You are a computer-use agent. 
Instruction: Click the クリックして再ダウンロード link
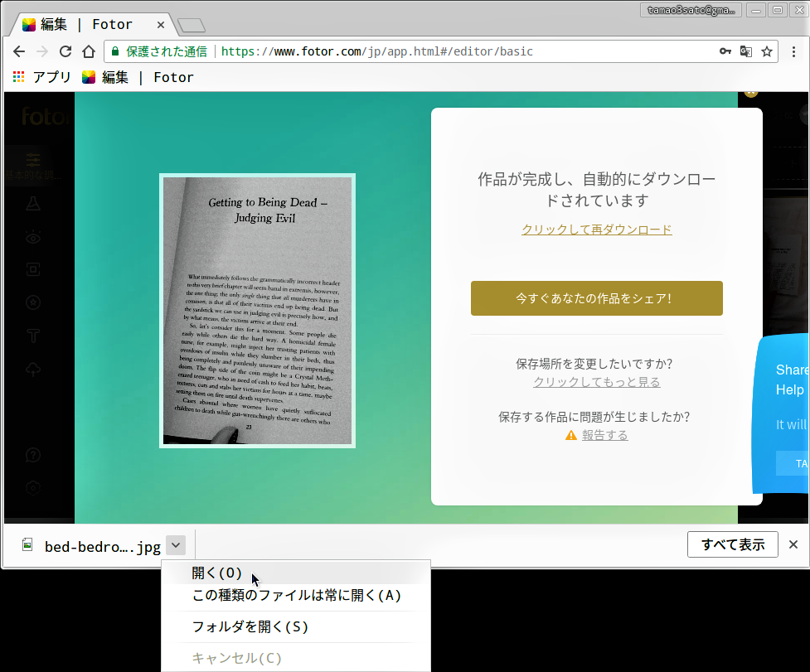click(x=597, y=230)
